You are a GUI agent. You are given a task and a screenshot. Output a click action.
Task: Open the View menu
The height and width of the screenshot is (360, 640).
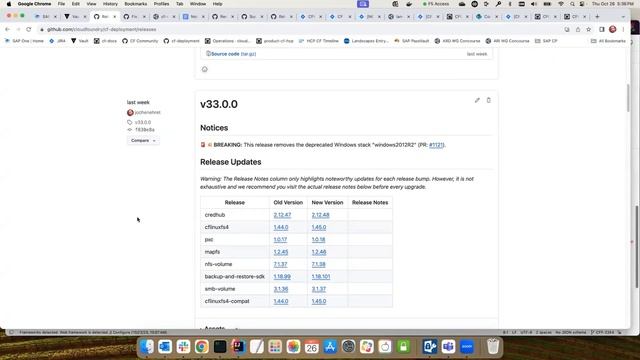click(91, 4)
